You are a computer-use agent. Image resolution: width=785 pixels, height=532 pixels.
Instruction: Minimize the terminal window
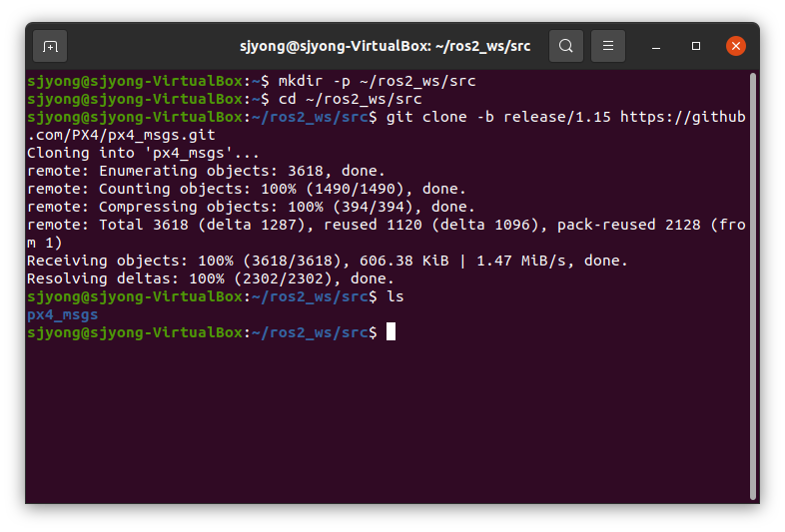click(x=656, y=46)
